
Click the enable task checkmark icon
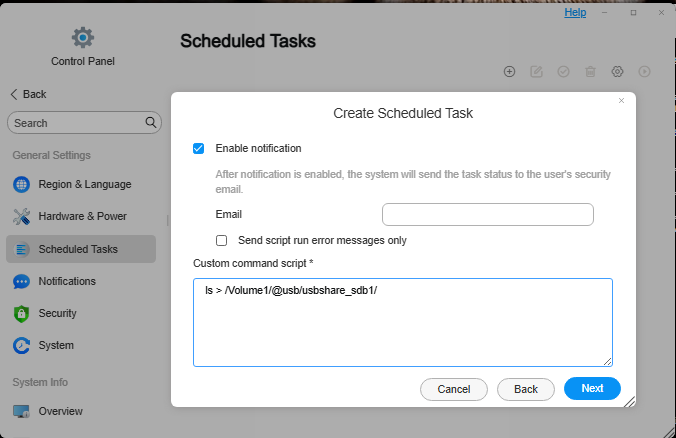tap(563, 72)
